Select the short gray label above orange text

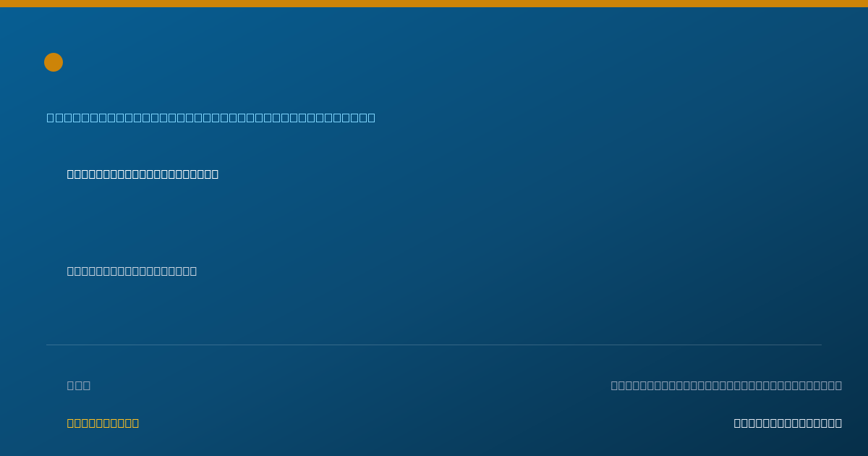(79, 385)
